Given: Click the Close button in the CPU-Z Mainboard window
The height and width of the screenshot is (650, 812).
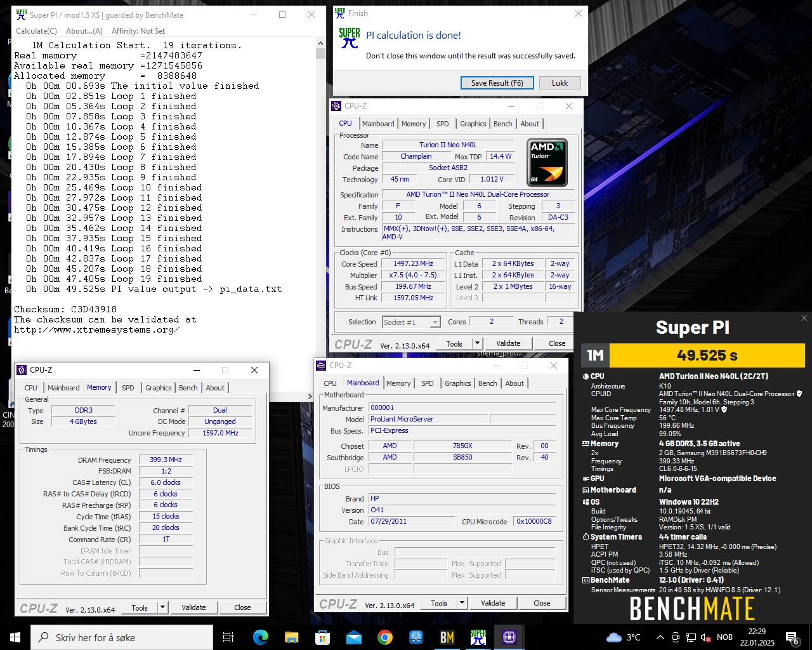Looking at the screenshot, I should (x=542, y=603).
